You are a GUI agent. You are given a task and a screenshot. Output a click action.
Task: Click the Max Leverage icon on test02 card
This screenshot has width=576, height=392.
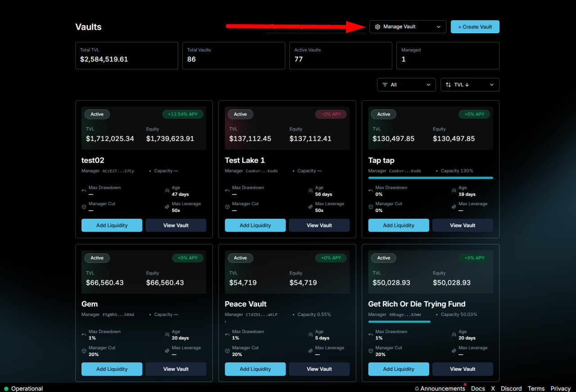click(167, 207)
